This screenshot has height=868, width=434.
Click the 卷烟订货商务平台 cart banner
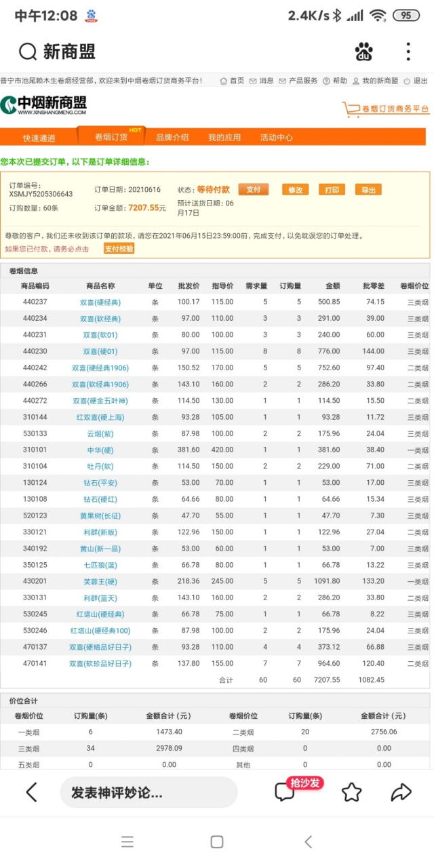click(x=386, y=108)
